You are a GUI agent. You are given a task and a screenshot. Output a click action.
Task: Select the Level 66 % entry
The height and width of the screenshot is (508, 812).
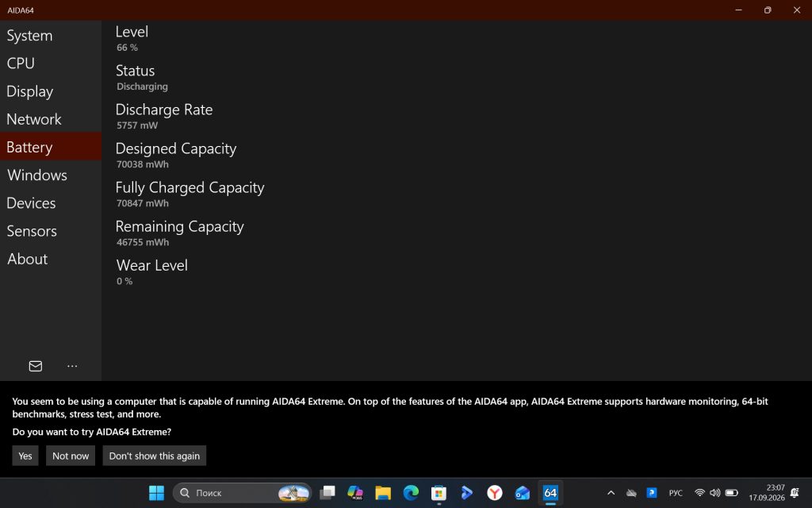tap(132, 38)
